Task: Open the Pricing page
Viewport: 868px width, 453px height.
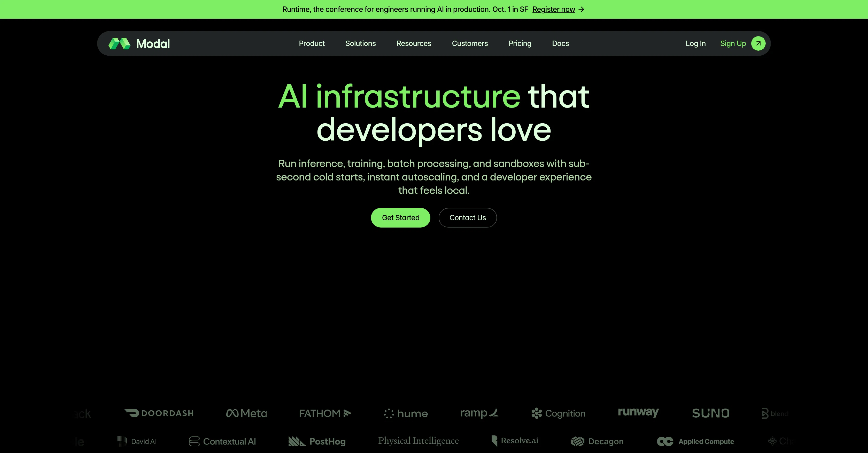Action: pos(520,43)
